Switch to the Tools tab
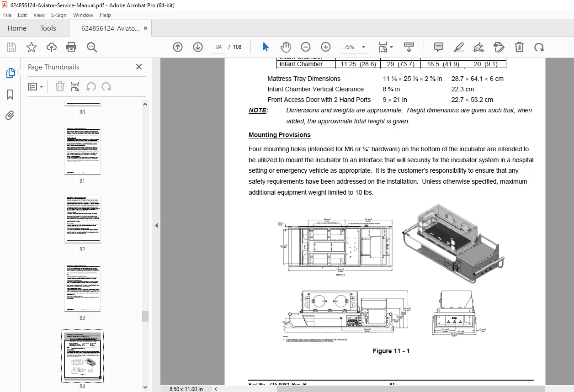574x392 pixels. click(x=48, y=28)
